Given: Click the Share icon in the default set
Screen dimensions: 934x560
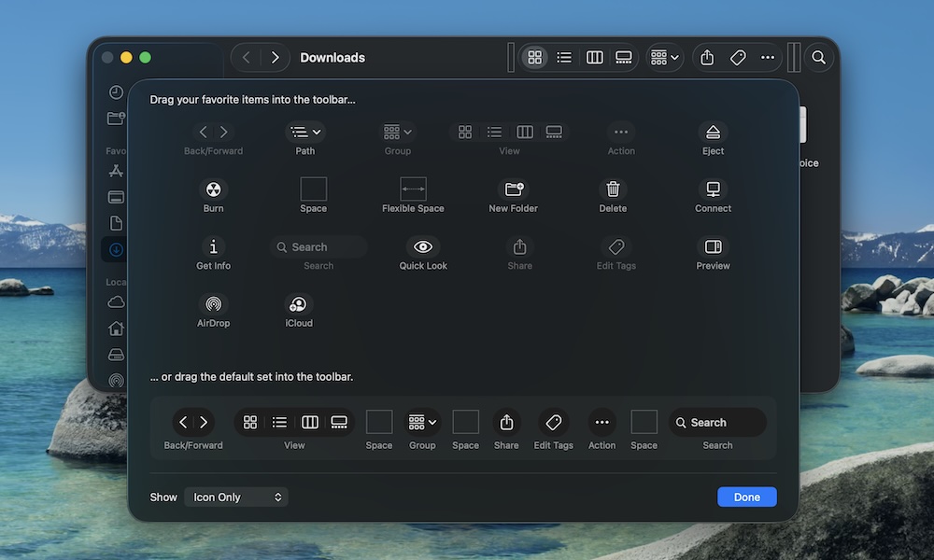Looking at the screenshot, I should (506, 422).
